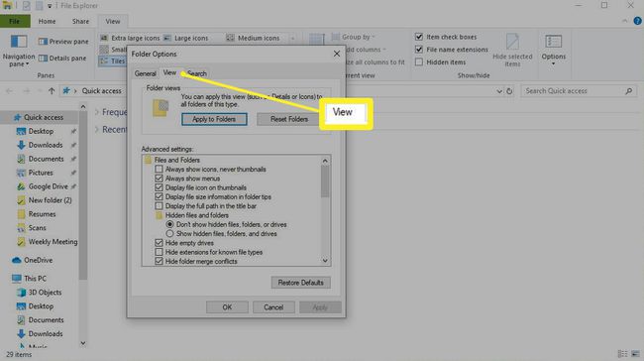Expand the Frequent folders group
This screenshot has height=361, width=644.
click(97, 112)
